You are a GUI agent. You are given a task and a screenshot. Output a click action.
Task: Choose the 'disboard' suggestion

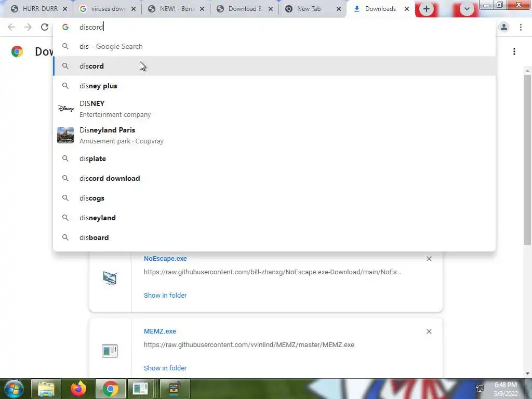coord(274,237)
